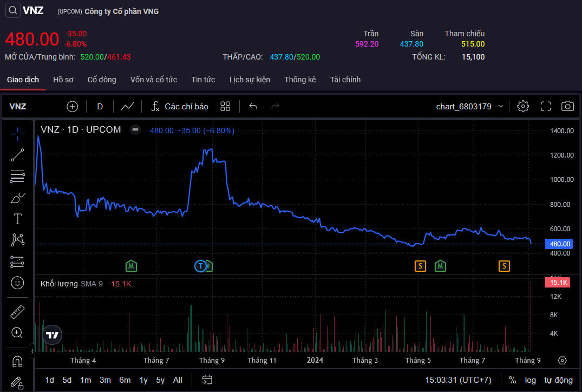Switch to the Tin tức tab
Image resolution: width=582 pixels, height=392 pixels.
[x=203, y=80]
